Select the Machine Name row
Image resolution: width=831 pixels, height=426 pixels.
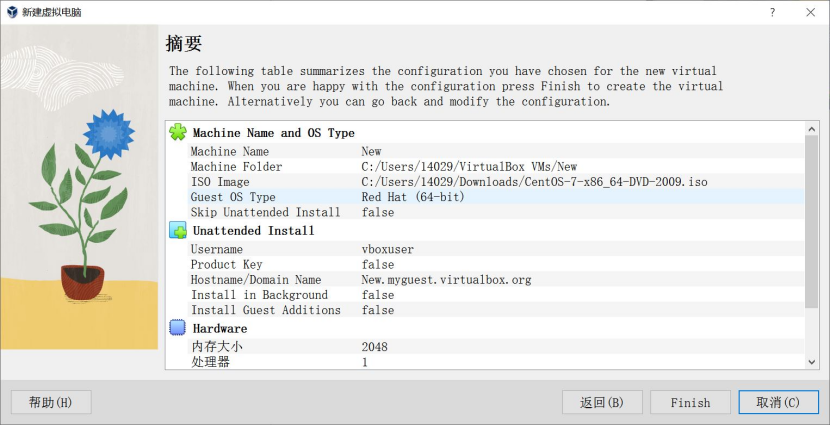496,152
